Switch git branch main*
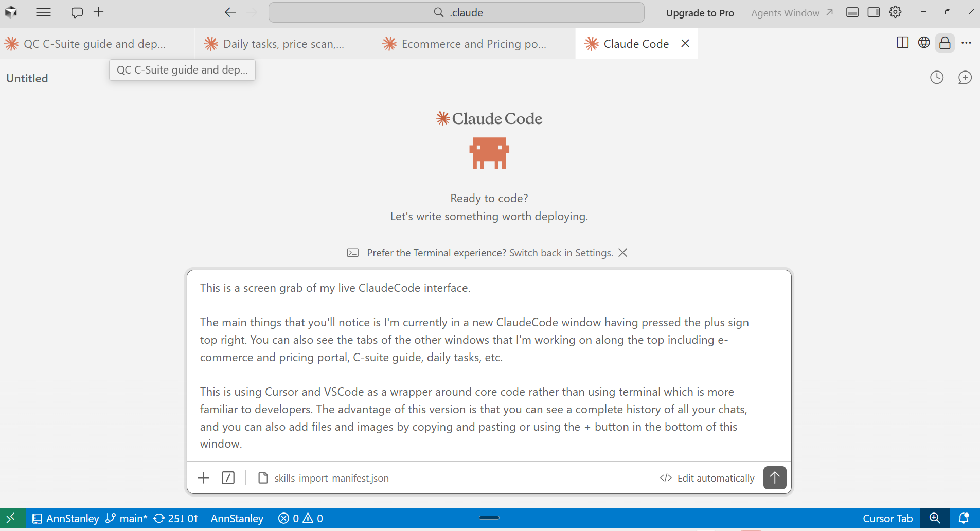Viewport: 980px width, 531px height. tap(127, 518)
